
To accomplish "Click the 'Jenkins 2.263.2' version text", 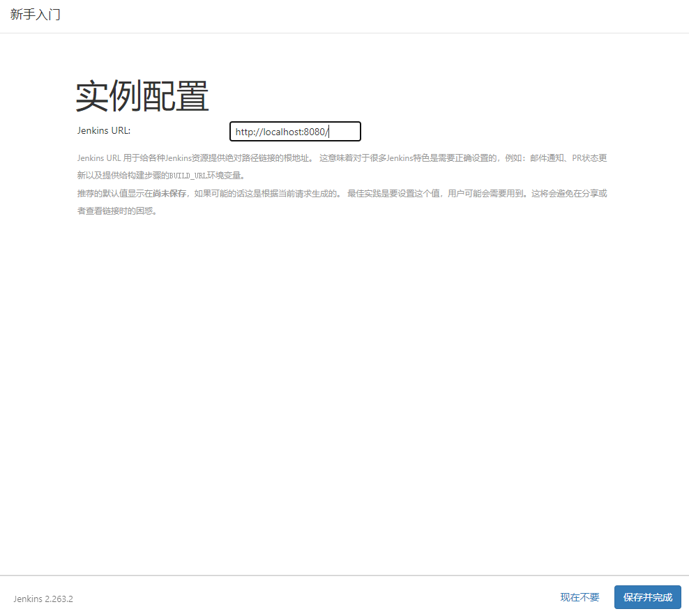I will click(x=43, y=599).
